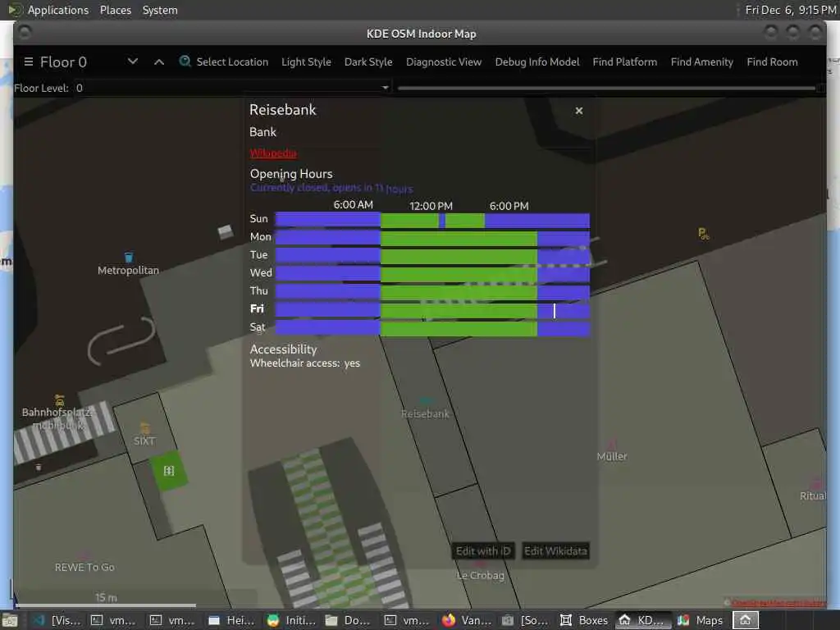Select the Reisebank label on the map
Image resolution: width=840 pixels, height=630 pixels.
[426, 413]
